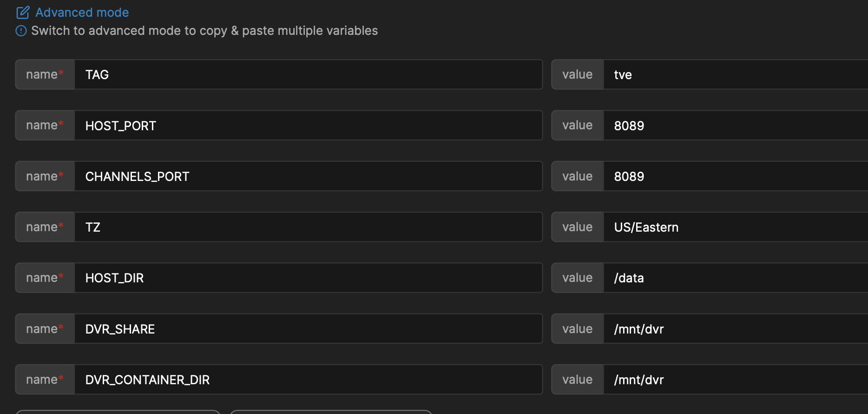Focus the value field for CHANNELS_PORT
Screen dimensions: 868x414
point(735,176)
